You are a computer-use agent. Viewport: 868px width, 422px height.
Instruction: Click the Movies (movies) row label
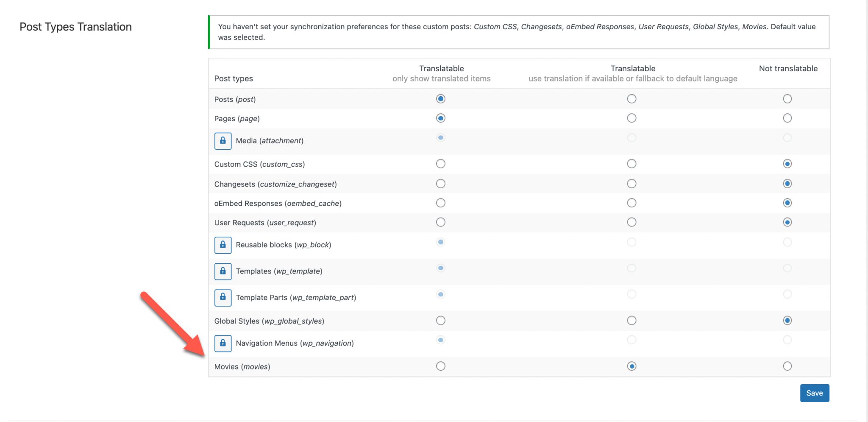[x=242, y=367]
